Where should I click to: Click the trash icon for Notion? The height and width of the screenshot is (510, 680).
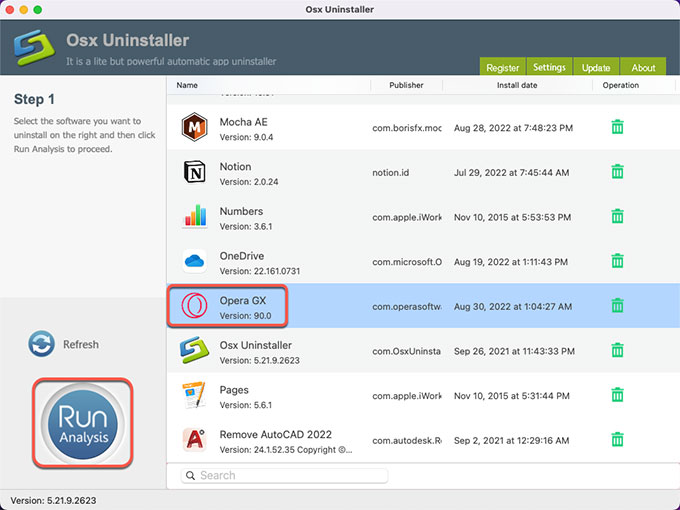coord(618,172)
